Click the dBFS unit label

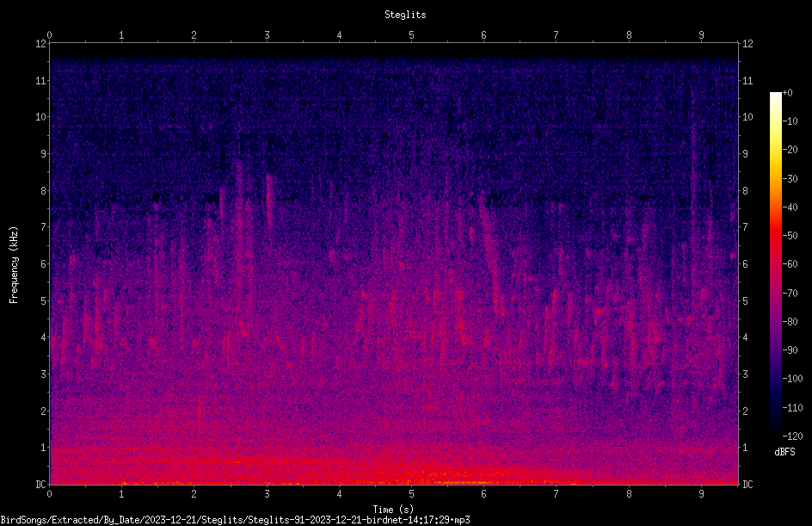[784, 452]
